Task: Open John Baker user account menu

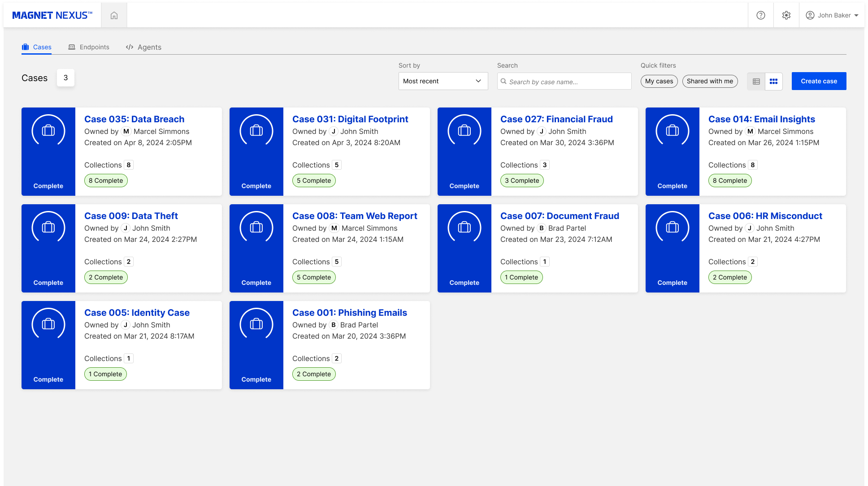Action: click(832, 15)
